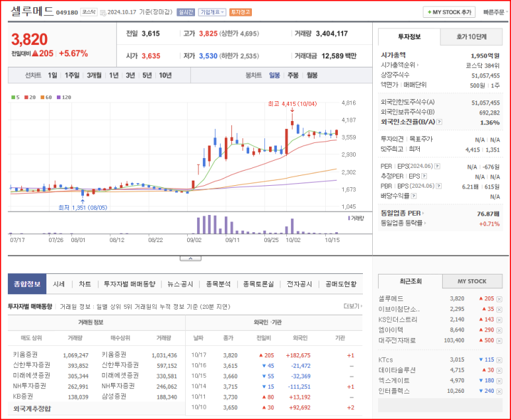Select 5년 line chart period

click(x=147, y=75)
